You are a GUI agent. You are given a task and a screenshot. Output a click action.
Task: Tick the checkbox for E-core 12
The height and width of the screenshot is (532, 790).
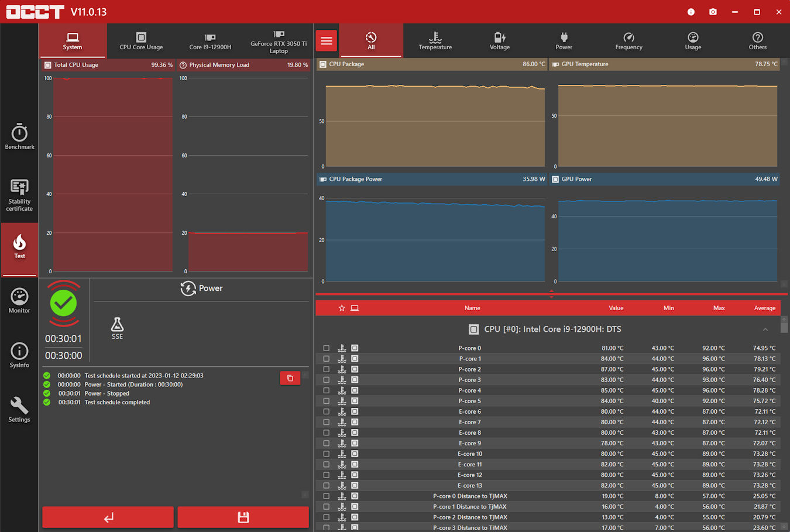point(327,475)
